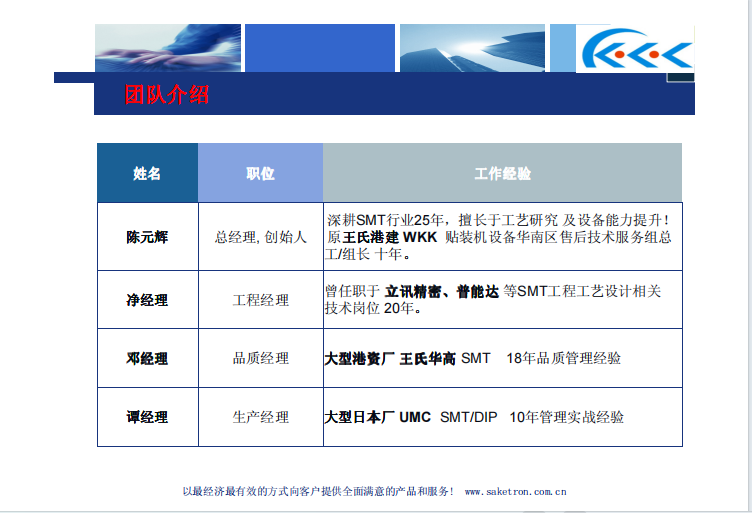Select the 邓经理 name cell
Image resolution: width=752 pixels, height=513 pixels.
coord(147,358)
